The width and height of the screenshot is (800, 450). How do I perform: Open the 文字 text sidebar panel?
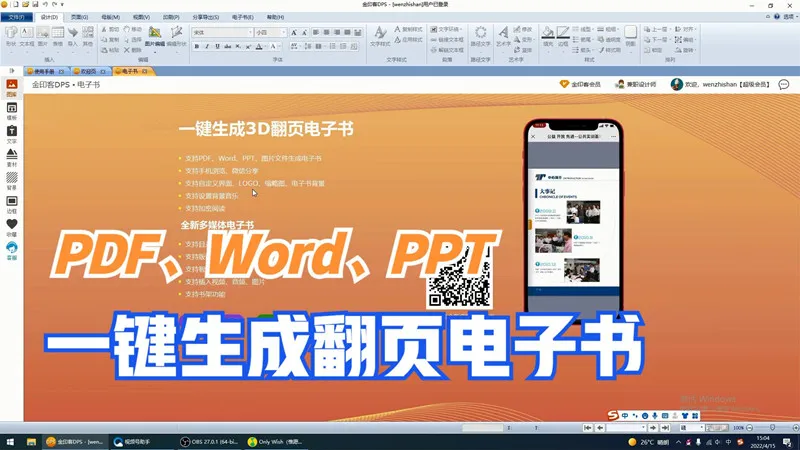point(12,135)
